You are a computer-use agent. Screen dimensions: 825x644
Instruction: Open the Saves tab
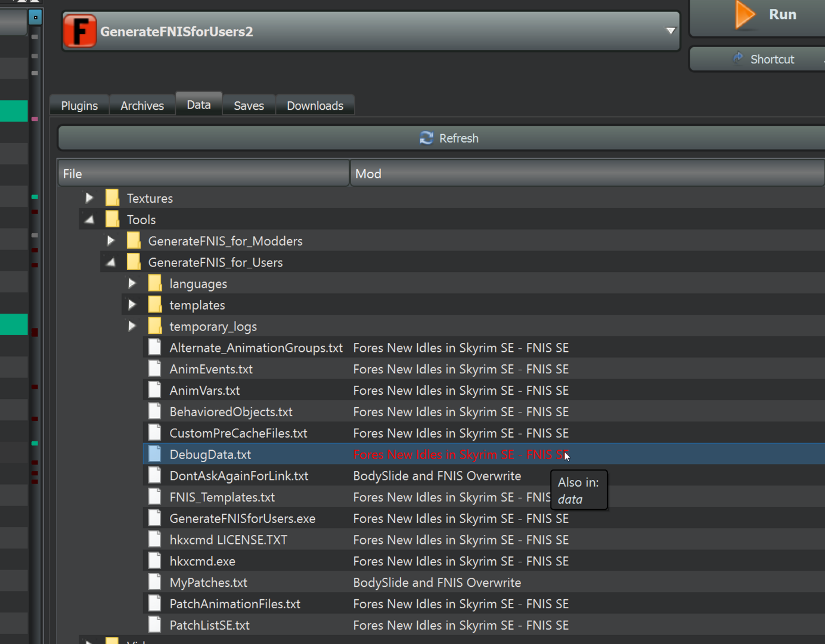tap(249, 106)
